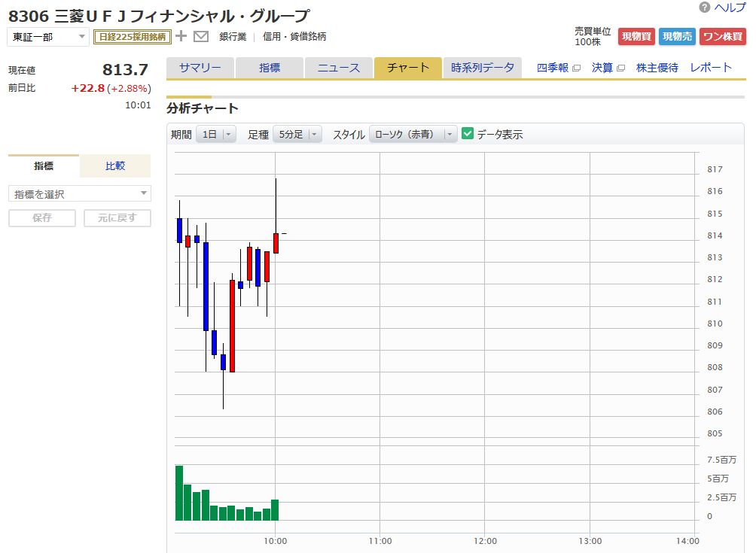Open the スタイル ローソク（赤青） dropdown

point(413,135)
